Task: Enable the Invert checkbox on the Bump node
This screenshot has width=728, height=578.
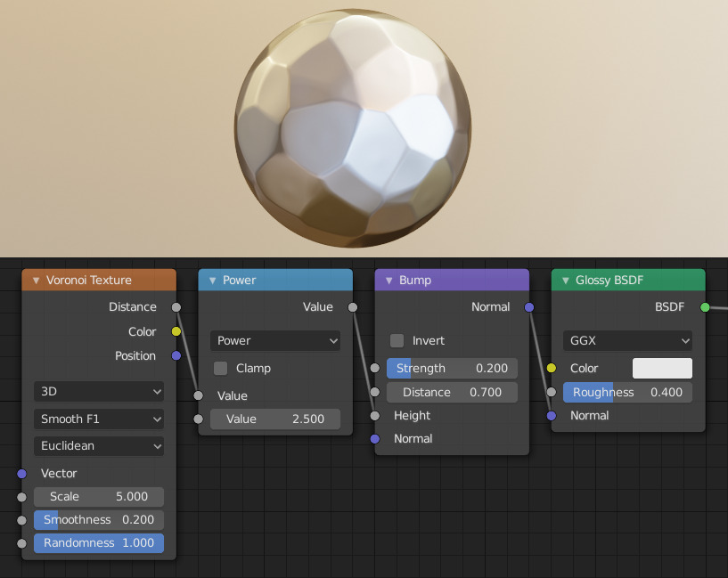Action: coord(396,340)
